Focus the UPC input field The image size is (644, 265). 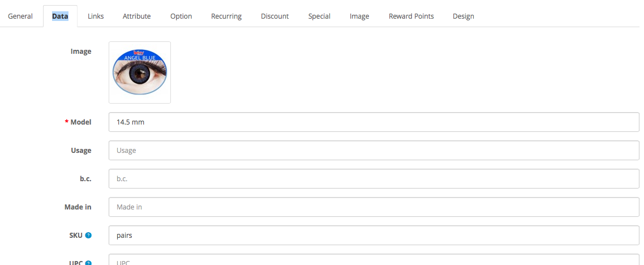coord(373,260)
